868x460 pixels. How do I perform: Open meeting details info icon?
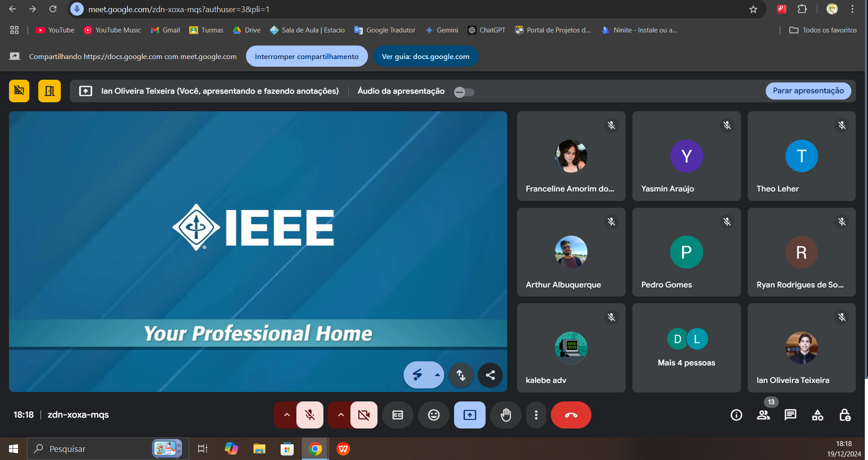[736, 415]
